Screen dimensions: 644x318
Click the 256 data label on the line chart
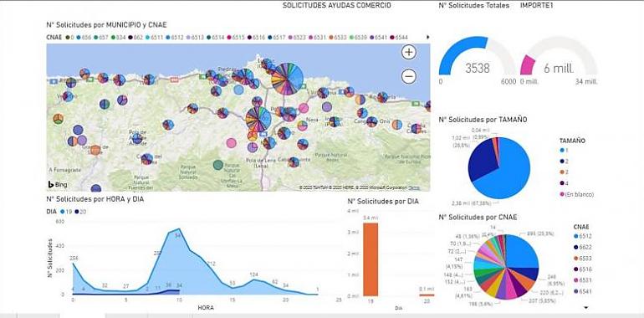click(74, 258)
